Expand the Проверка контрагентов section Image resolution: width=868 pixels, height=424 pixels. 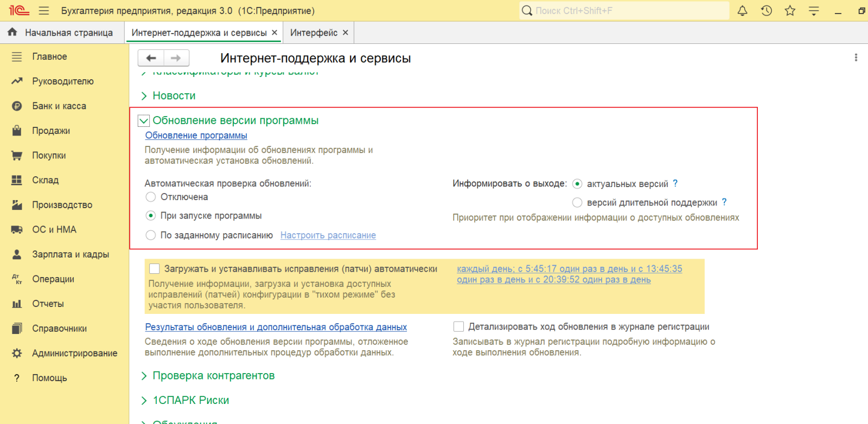pos(213,376)
